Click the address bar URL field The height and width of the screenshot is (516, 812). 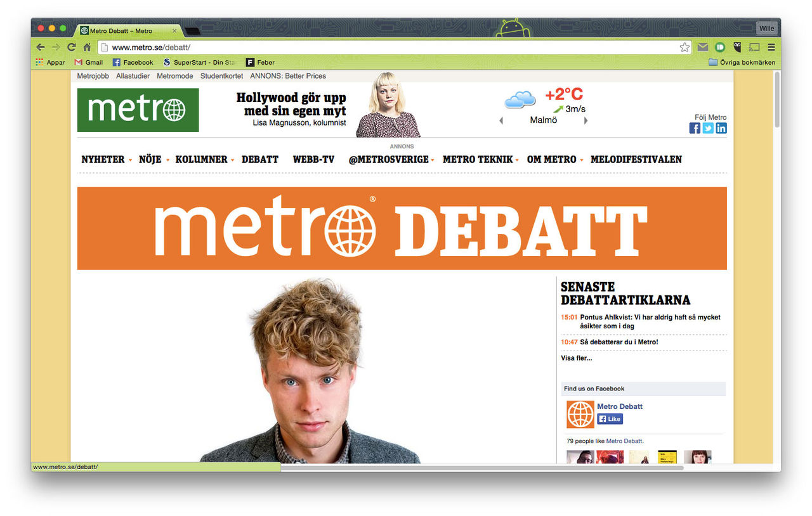pyautogui.click(x=387, y=48)
